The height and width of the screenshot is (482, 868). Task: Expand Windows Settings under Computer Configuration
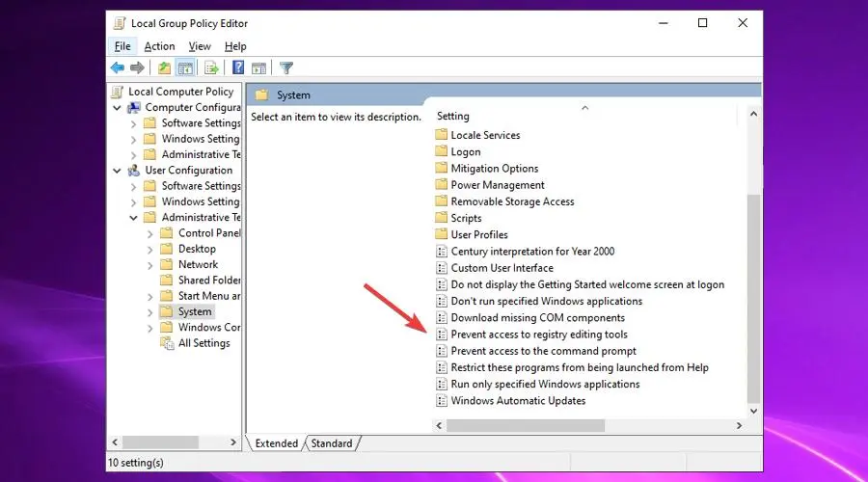coord(133,140)
